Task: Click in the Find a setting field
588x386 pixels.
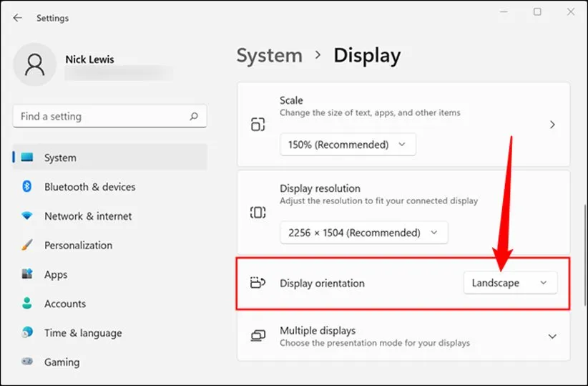Action: (100, 116)
